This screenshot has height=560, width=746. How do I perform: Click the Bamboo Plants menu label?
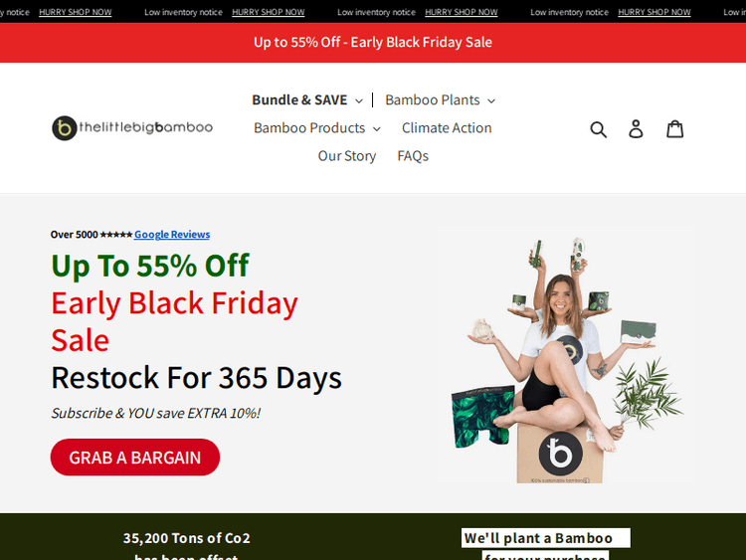click(433, 99)
